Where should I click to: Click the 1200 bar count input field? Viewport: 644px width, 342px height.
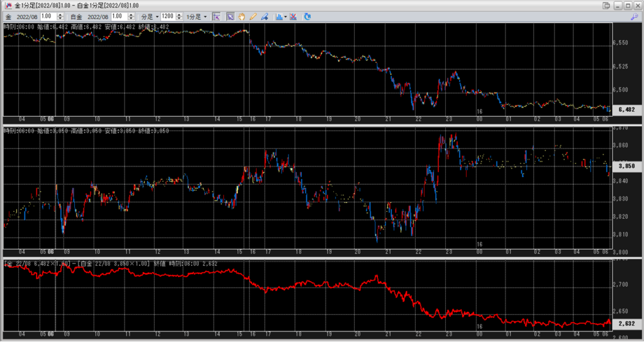[x=167, y=16]
